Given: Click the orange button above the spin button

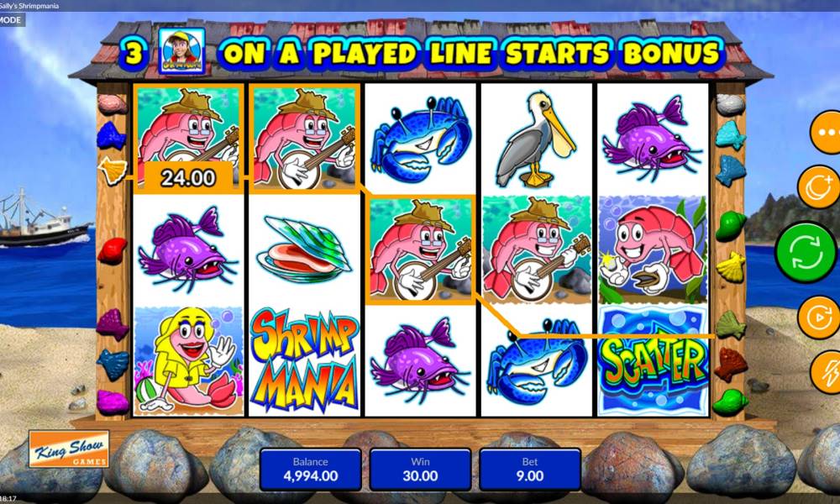Looking at the screenshot, I should coord(818,187).
